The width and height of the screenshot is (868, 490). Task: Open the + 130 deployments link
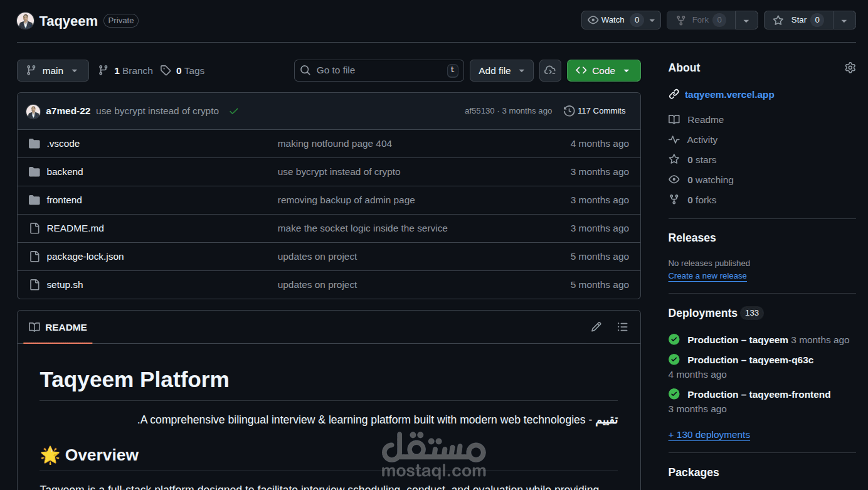click(709, 435)
